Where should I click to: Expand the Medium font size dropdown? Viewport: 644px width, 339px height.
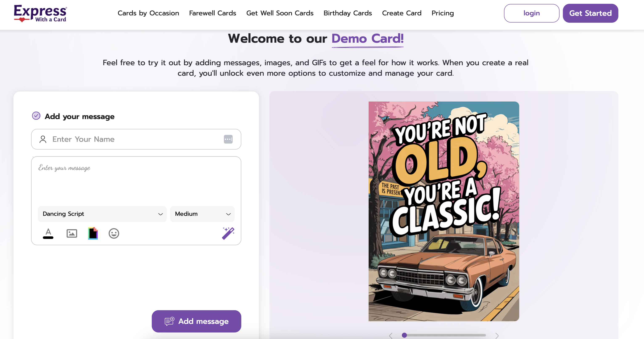[202, 214]
